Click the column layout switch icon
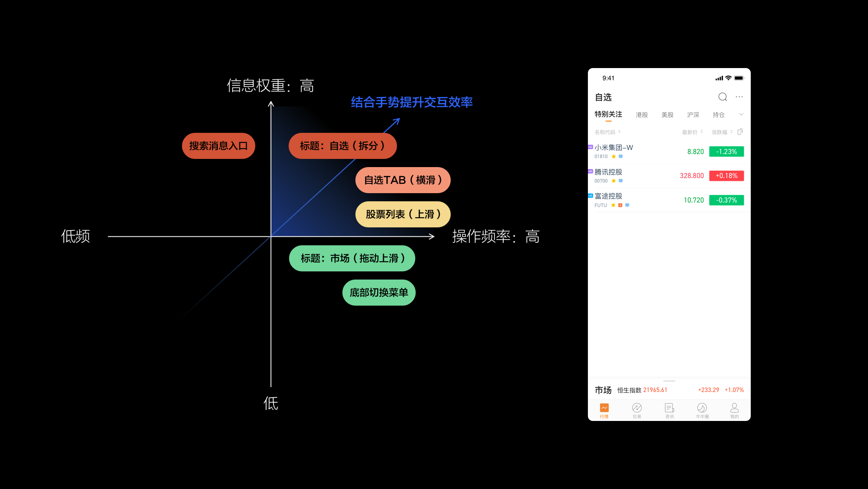The height and width of the screenshot is (489, 868). (740, 132)
